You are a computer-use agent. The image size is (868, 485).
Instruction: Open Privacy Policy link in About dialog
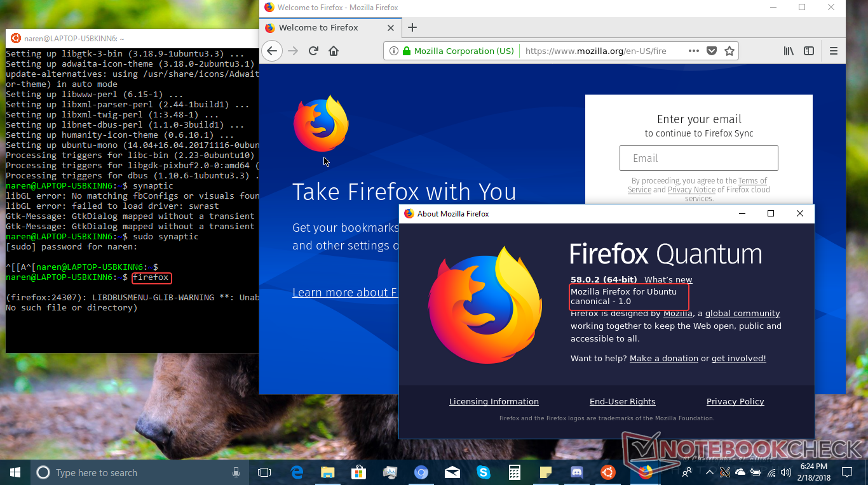(x=735, y=401)
